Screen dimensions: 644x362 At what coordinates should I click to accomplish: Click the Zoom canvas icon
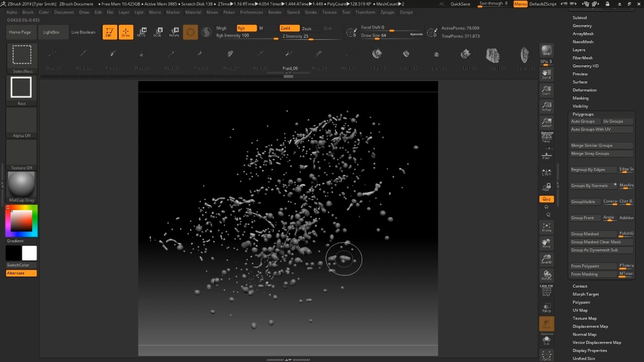click(x=546, y=90)
